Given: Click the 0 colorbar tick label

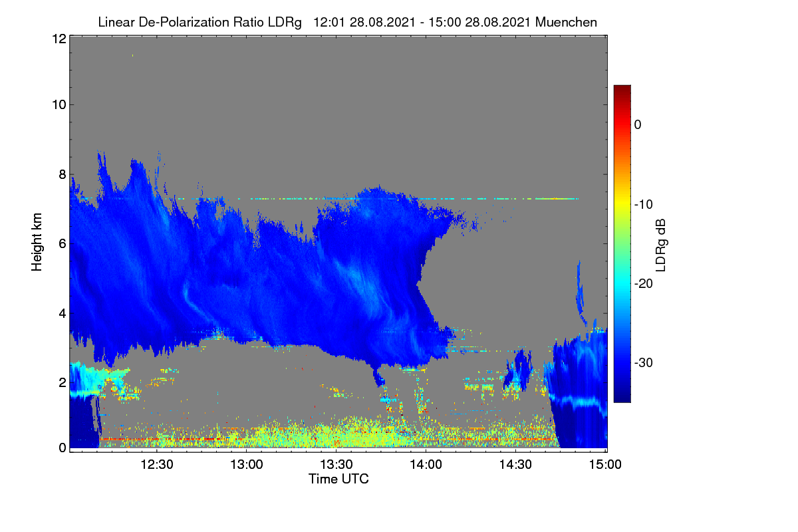Looking at the screenshot, I should click(x=638, y=124).
